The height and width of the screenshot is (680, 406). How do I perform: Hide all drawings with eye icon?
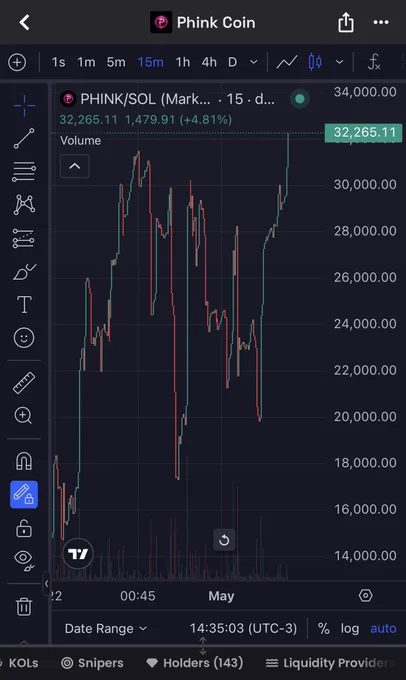click(24, 560)
